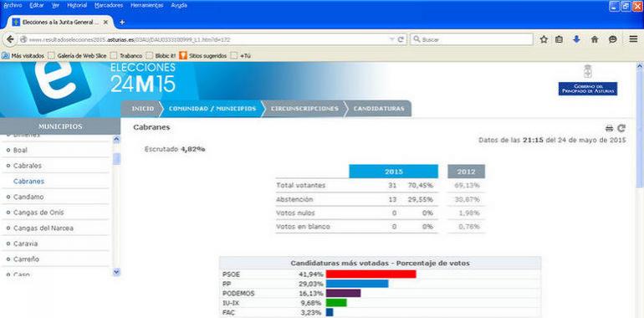
Task: Click the Buscar search field
Action: (x=472, y=39)
